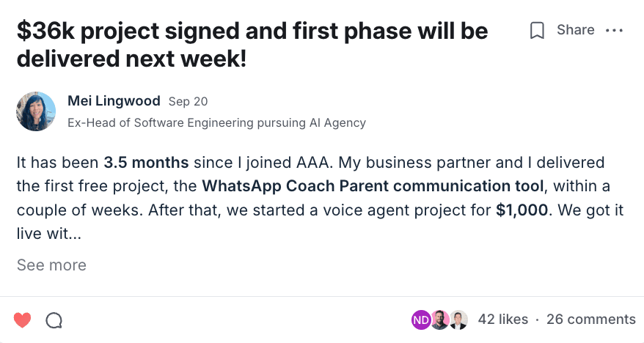
Task: Open comments via the speech bubble icon
Action: pos(54,320)
